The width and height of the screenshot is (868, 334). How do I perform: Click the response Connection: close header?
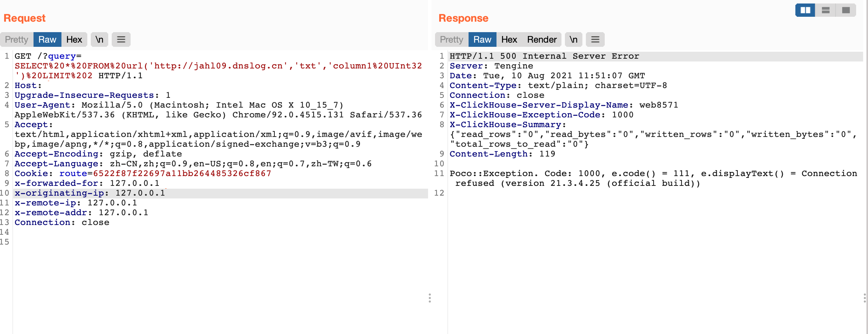(x=497, y=95)
